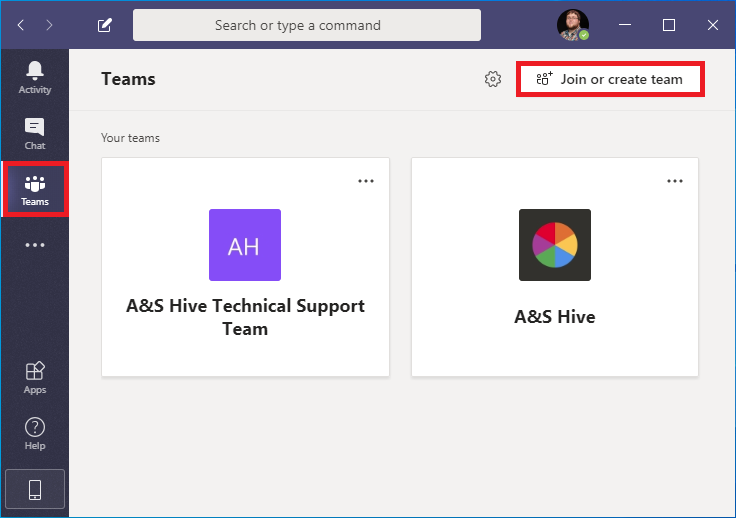Select the Teams sidebar item

pos(35,190)
